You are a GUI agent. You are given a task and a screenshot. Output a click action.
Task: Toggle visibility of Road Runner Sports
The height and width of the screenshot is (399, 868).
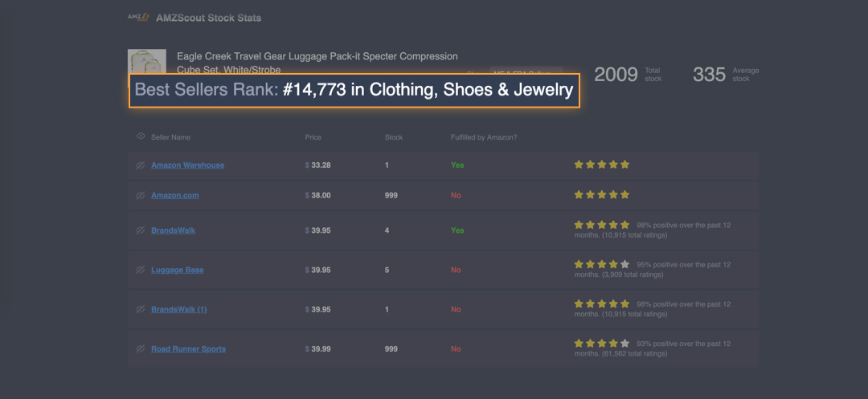141,349
